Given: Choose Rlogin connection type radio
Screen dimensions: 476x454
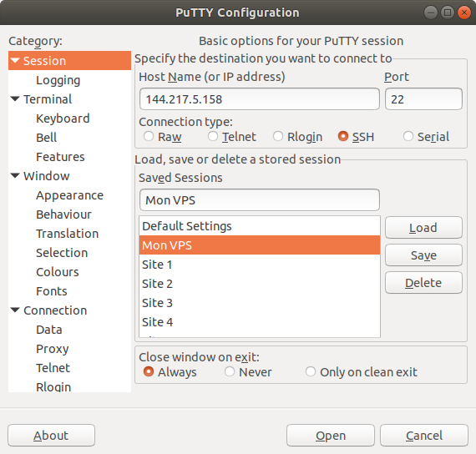Looking at the screenshot, I should pyautogui.click(x=278, y=136).
